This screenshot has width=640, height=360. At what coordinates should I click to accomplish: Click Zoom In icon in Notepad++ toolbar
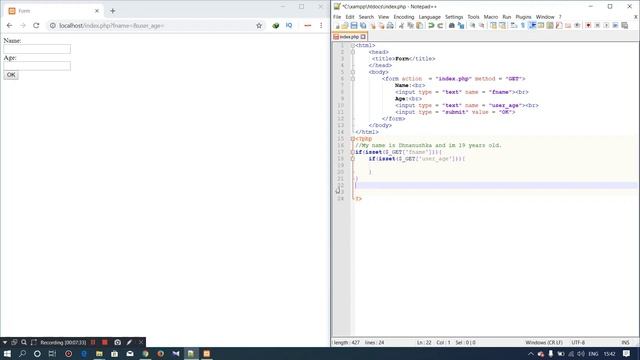(x=472, y=26)
